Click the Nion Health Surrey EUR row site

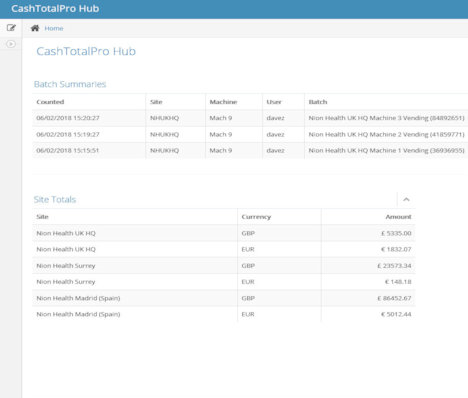pos(66,282)
